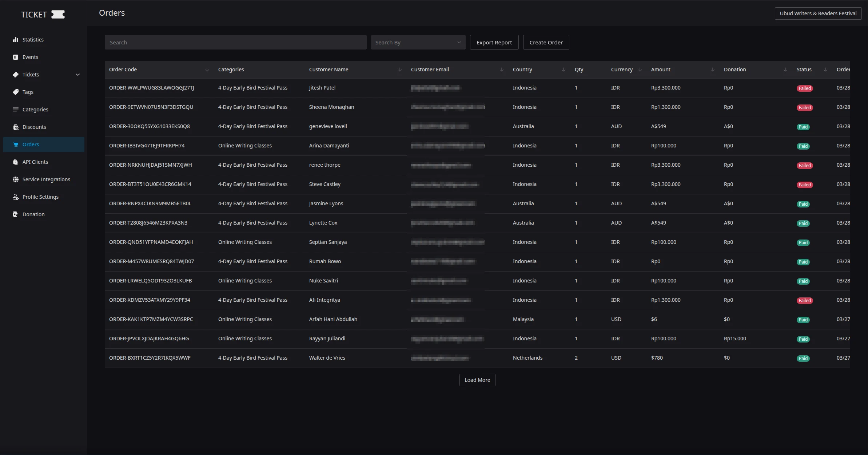The height and width of the screenshot is (455, 868).
Task: Open the Search By dropdown
Action: pos(418,43)
